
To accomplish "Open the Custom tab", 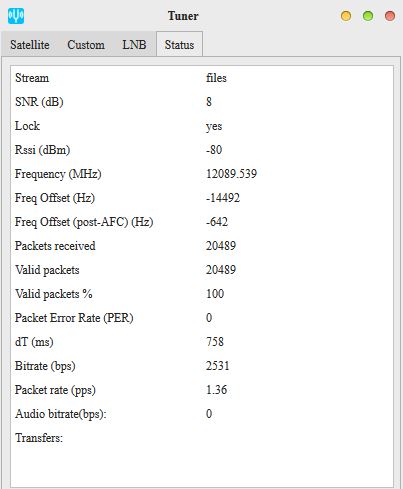I will pyautogui.click(x=86, y=45).
